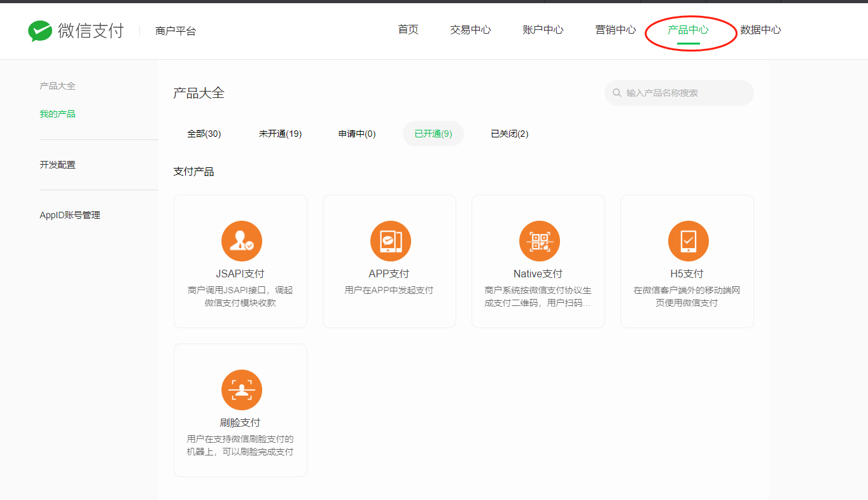This screenshot has height=500, width=868.
Task: Switch to 已关闭(2) filter tab
Action: click(x=510, y=134)
